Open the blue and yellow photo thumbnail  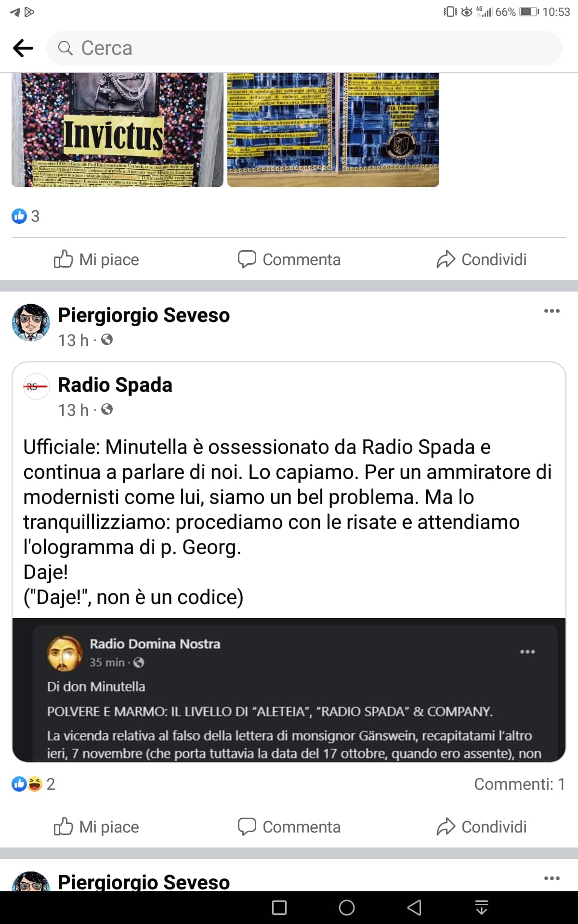(x=333, y=130)
